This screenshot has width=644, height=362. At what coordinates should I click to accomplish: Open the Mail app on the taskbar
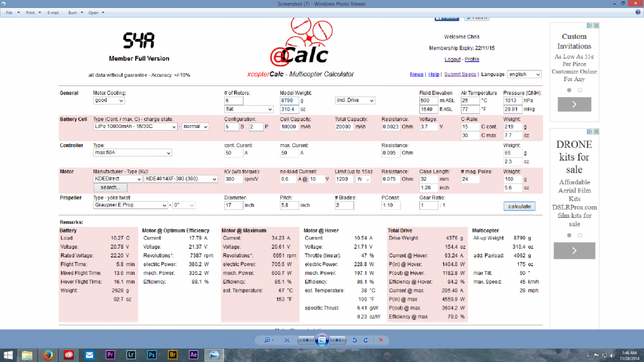click(x=89, y=355)
